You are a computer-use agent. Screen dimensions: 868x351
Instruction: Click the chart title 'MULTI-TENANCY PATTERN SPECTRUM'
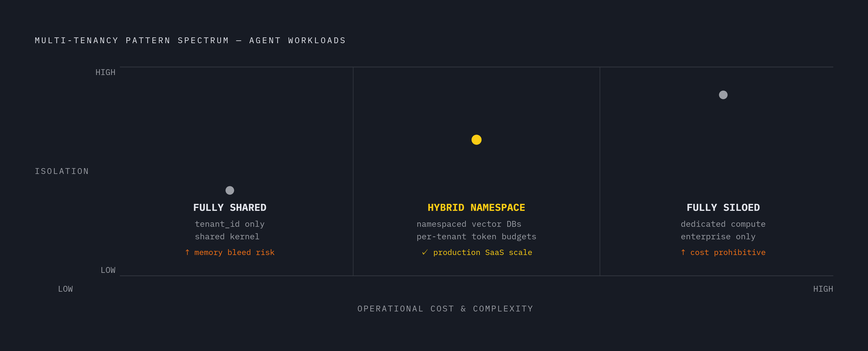[x=132, y=41]
